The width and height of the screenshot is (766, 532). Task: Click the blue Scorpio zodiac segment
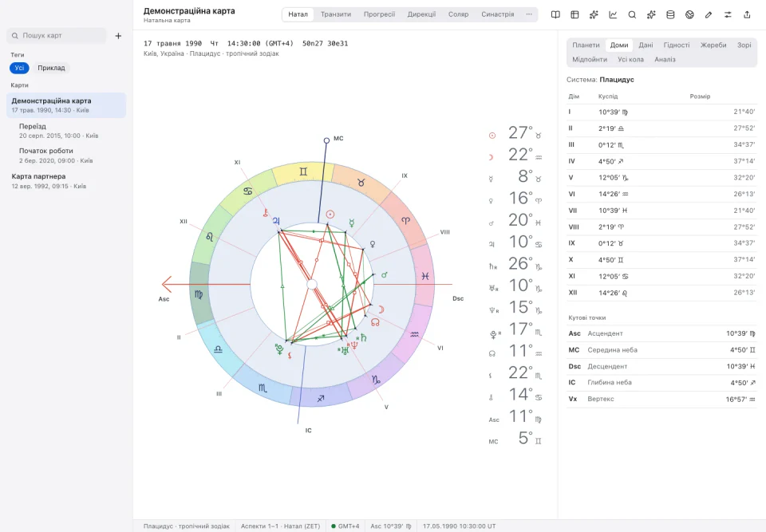coord(263,388)
